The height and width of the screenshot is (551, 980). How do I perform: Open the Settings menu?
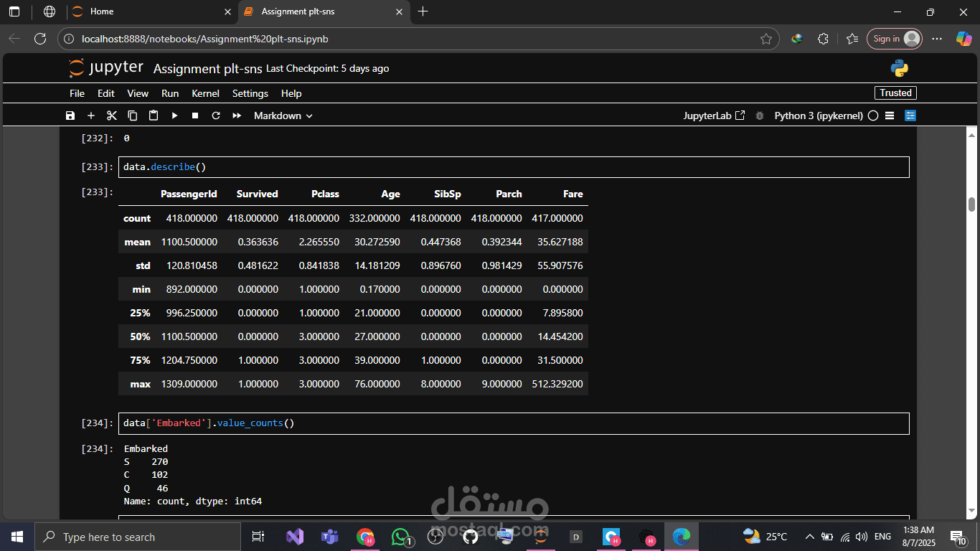(x=250, y=93)
